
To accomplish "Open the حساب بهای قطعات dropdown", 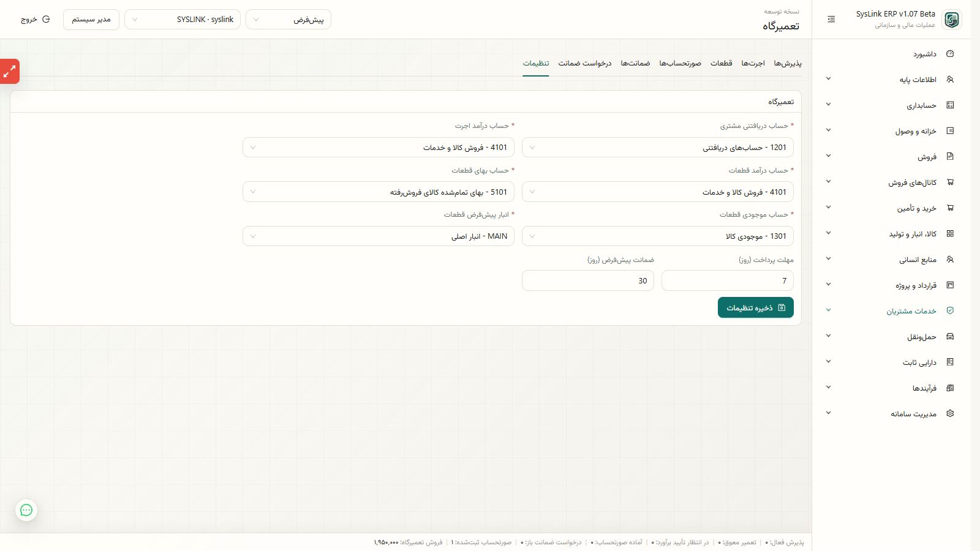I will [x=379, y=192].
